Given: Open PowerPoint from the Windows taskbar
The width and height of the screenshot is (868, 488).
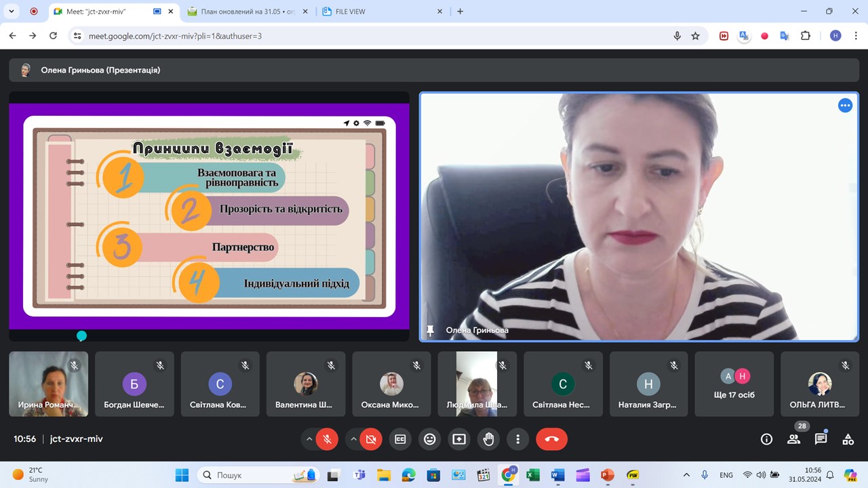Looking at the screenshot, I should tap(607, 475).
